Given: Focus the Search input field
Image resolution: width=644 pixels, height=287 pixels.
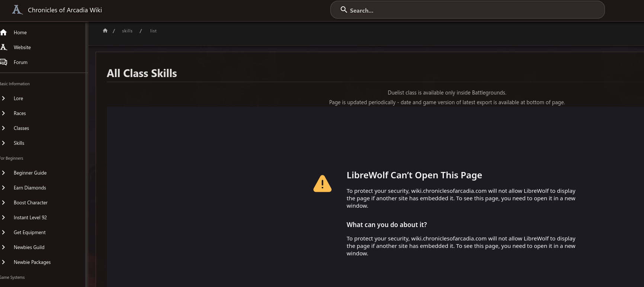Looking at the screenshot, I should point(467,10).
